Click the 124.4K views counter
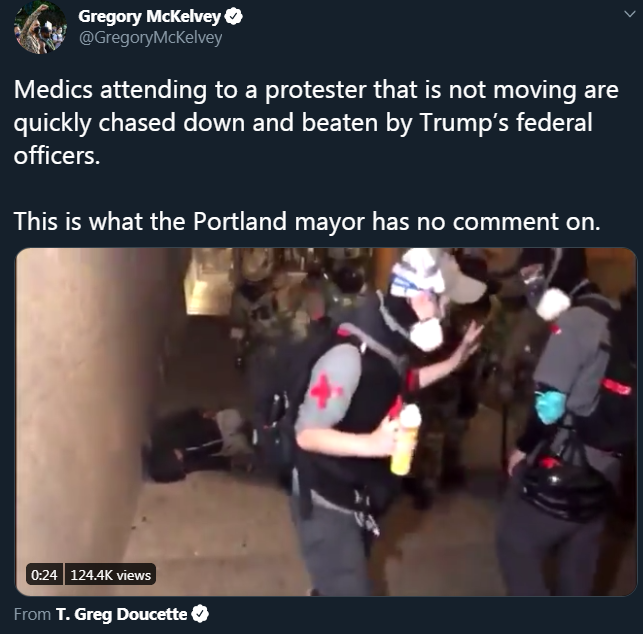 110,575
